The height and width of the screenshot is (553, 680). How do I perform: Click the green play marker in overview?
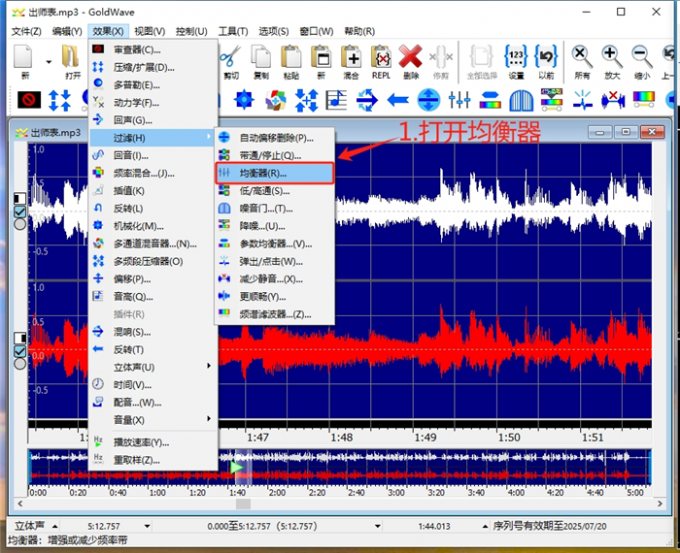point(236,468)
